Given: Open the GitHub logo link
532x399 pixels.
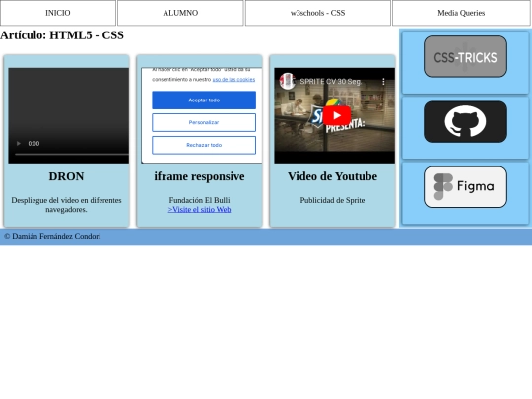Looking at the screenshot, I should click(465, 122).
